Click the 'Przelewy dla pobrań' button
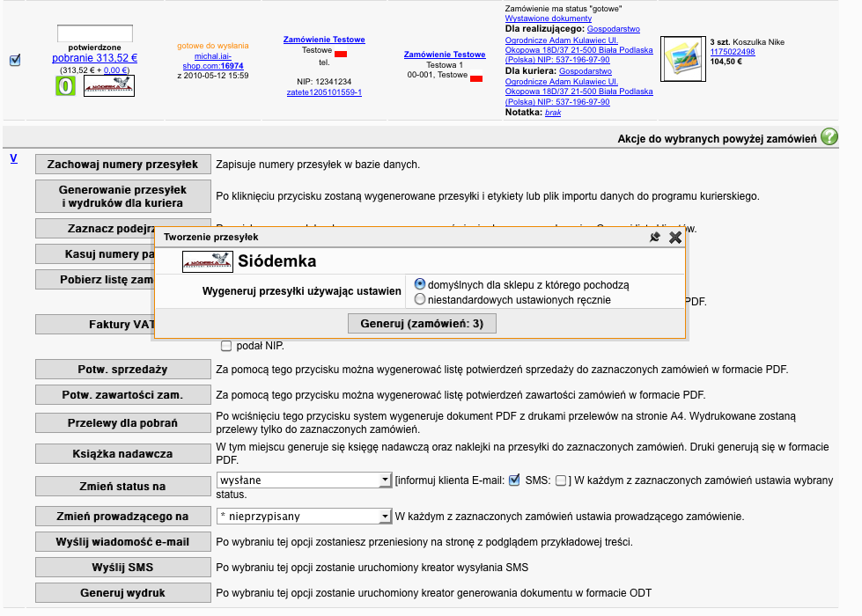 tap(123, 423)
